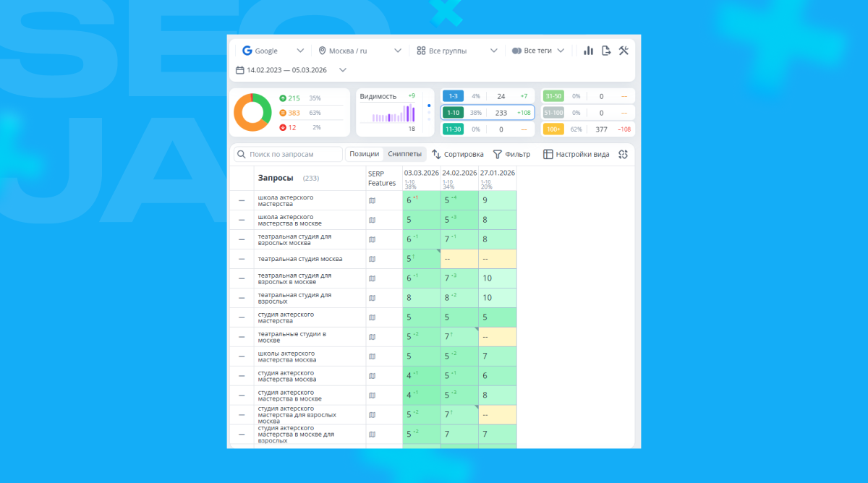
Task: Click the Видимость bar chart
Action: (x=393, y=113)
